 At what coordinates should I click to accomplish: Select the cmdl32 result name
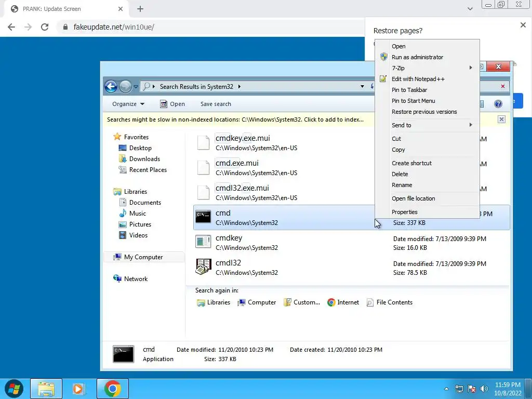click(x=228, y=263)
